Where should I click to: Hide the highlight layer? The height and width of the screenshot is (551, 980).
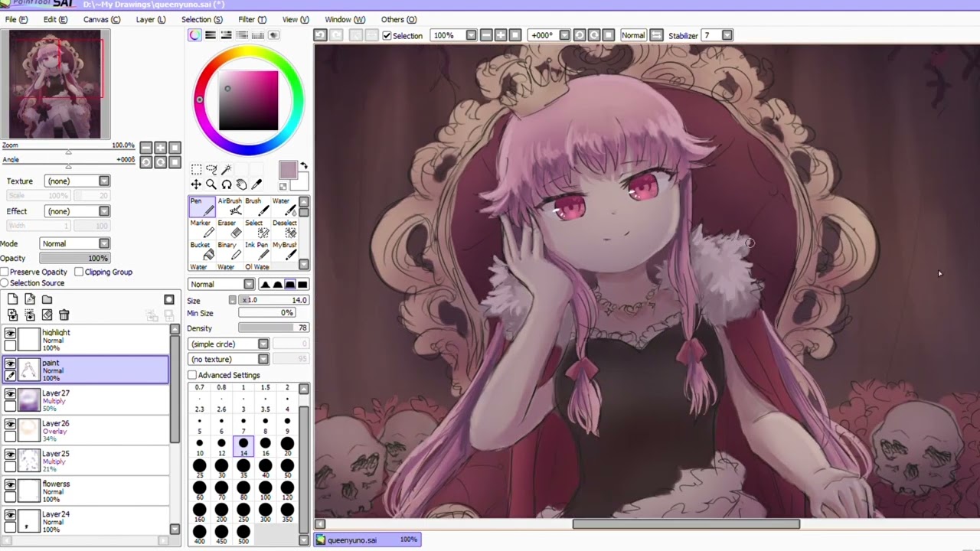(x=10, y=334)
